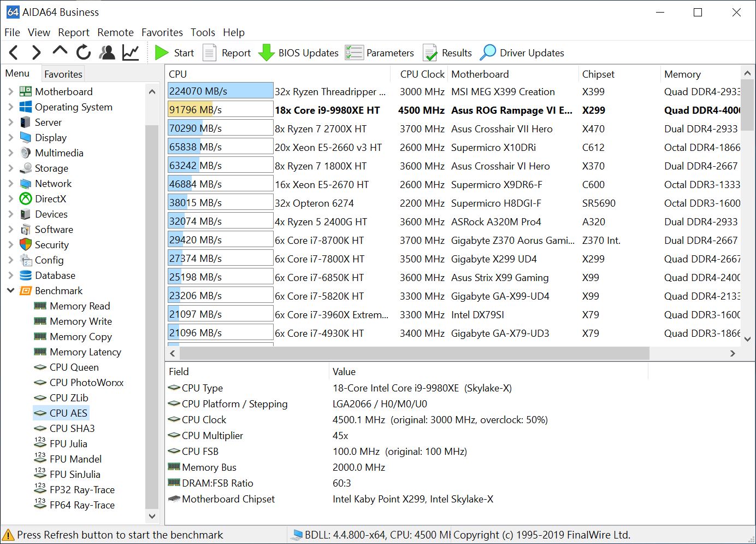756x544 pixels.
Task: Click the menu tree vertical scrollbar thumb
Action: (x=152, y=316)
